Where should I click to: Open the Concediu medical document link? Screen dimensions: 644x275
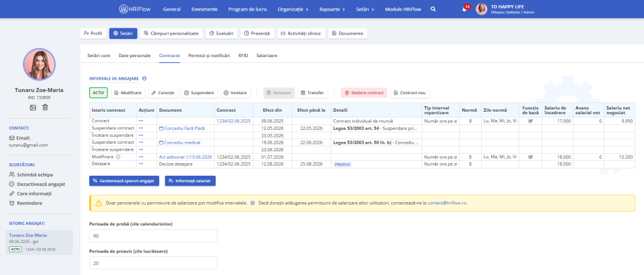pyautogui.click(x=179, y=143)
